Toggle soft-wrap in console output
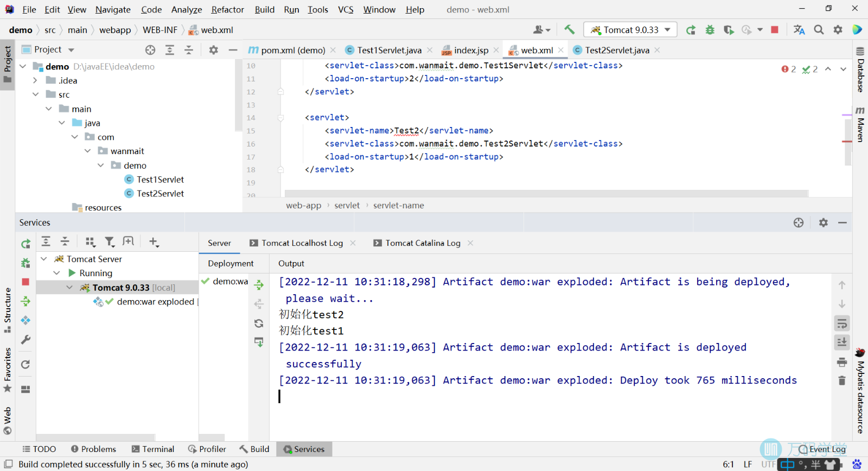The width and height of the screenshot is (868, 471). click(x=842, y=324)
